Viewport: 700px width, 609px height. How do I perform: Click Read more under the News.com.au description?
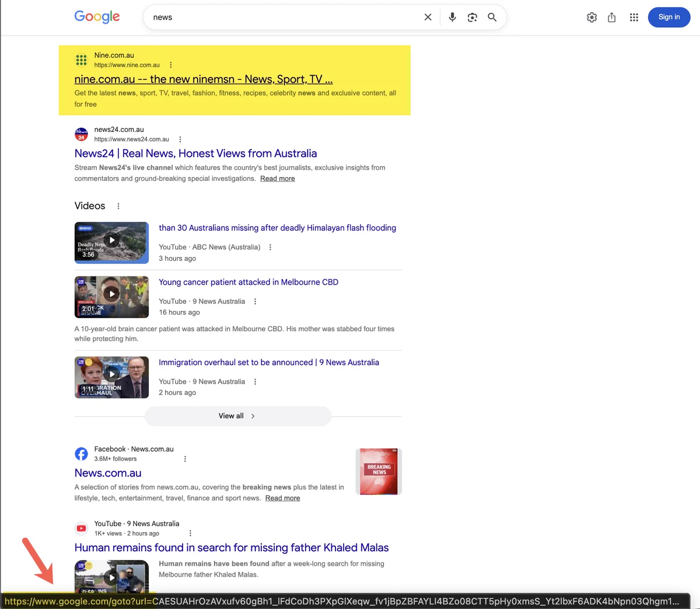click(x=282, y=498)
